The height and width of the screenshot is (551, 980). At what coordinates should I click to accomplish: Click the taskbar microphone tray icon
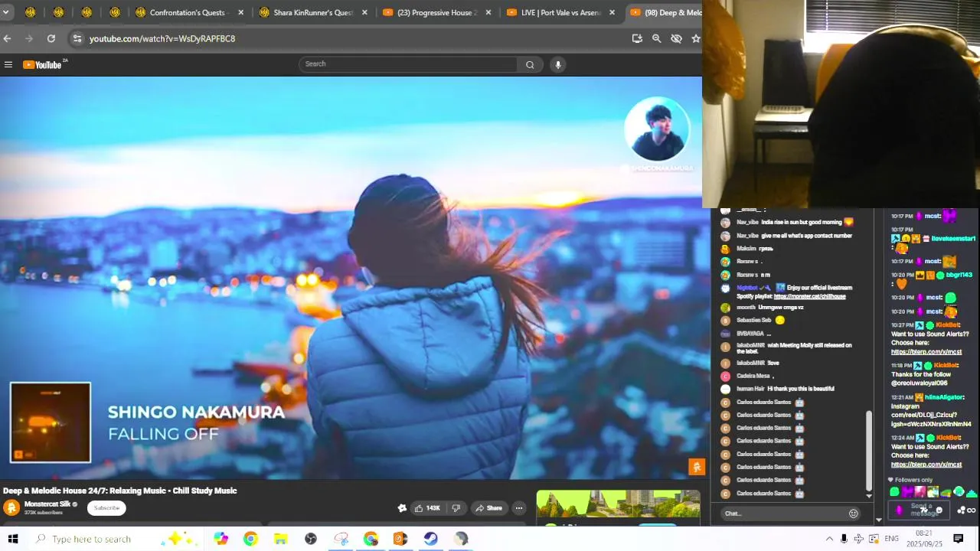pos(844,539)
